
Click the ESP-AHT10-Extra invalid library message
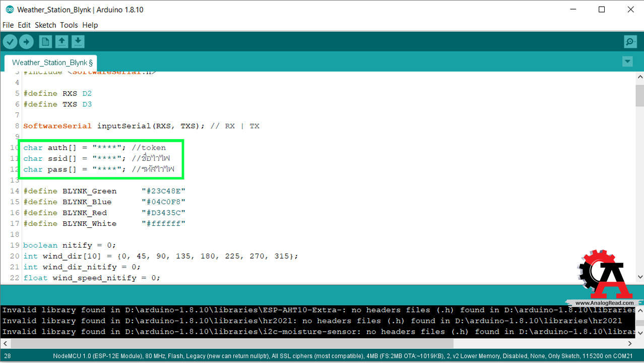(x=318, y=310)
